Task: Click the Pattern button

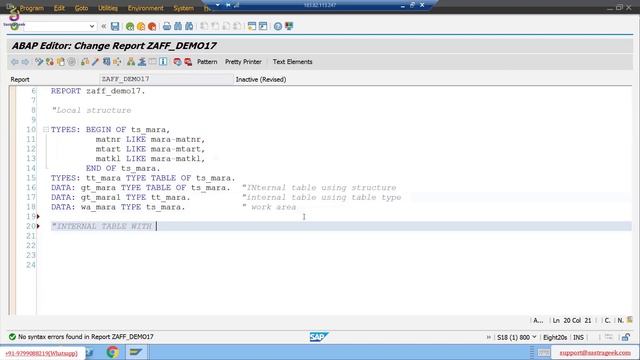Action: point(207,62)
